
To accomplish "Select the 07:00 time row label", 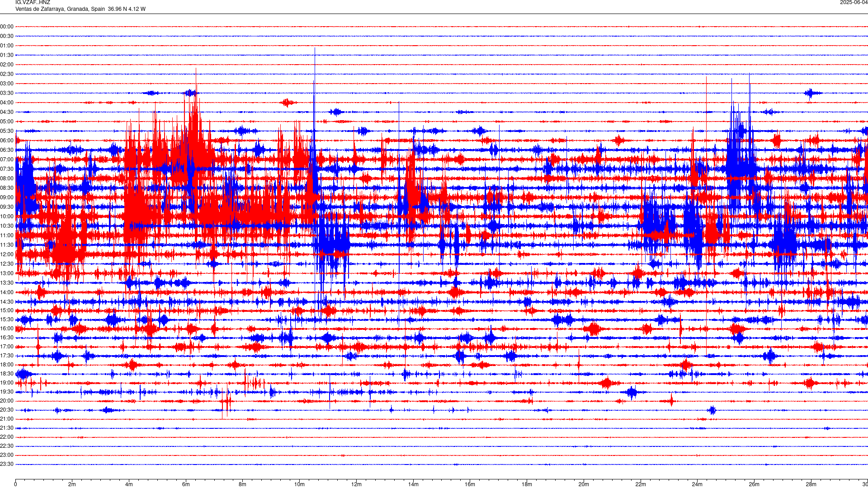I will click(7, 160).
